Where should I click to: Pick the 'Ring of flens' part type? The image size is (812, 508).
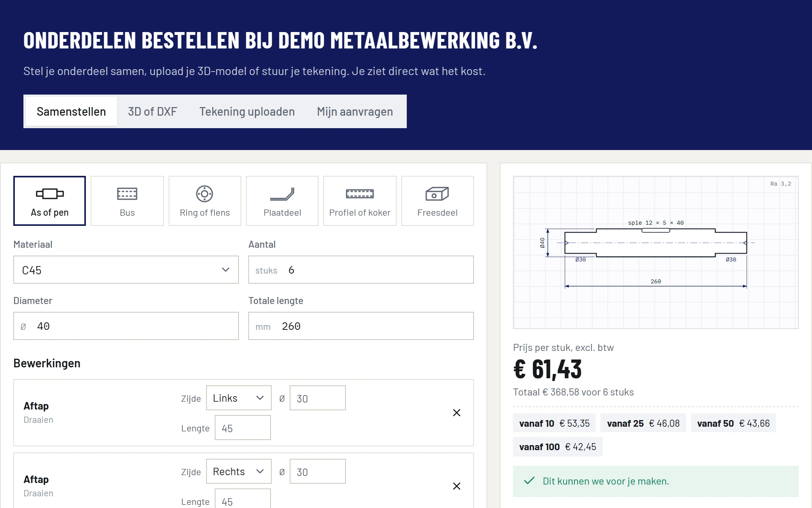click(x=205, y=201)
